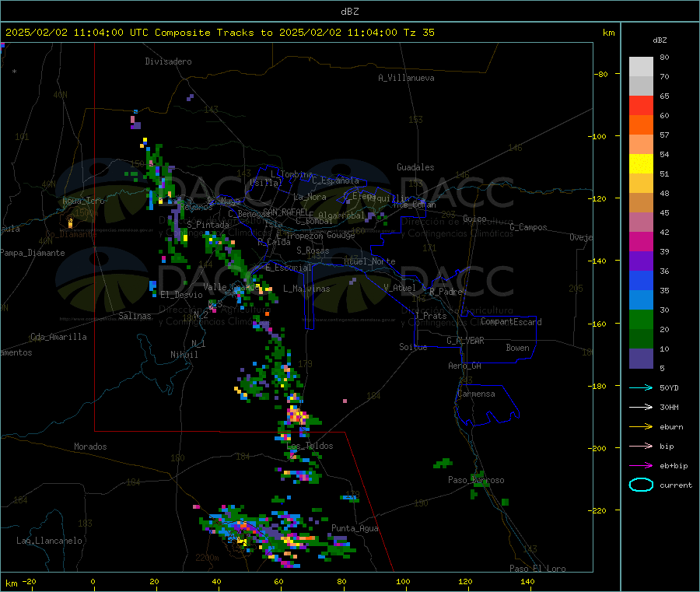Click the 'Atuel_Norte' map label
Image resolution: width=700 pixels, height=592 pixels.
click(x=369, y=261)
